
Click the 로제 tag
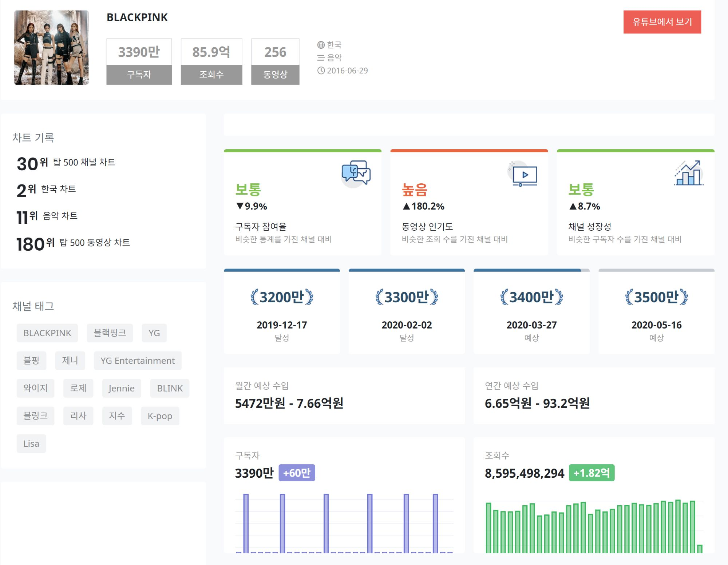tap(78, 388)
